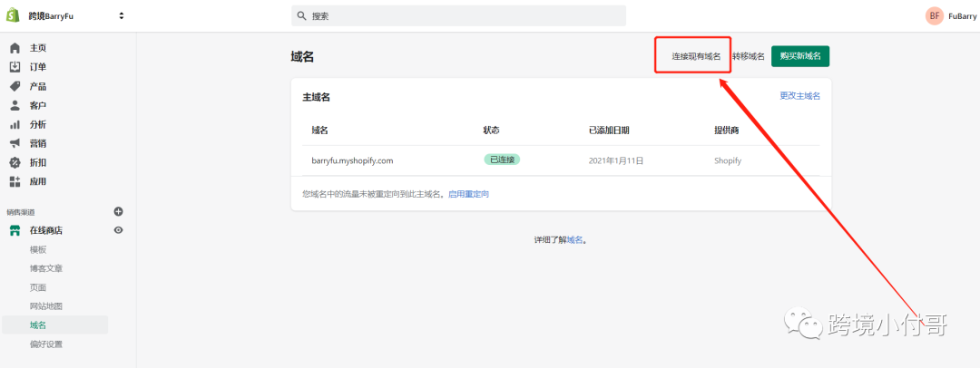Click the 在线商店 store icon

tap(15, 230)
